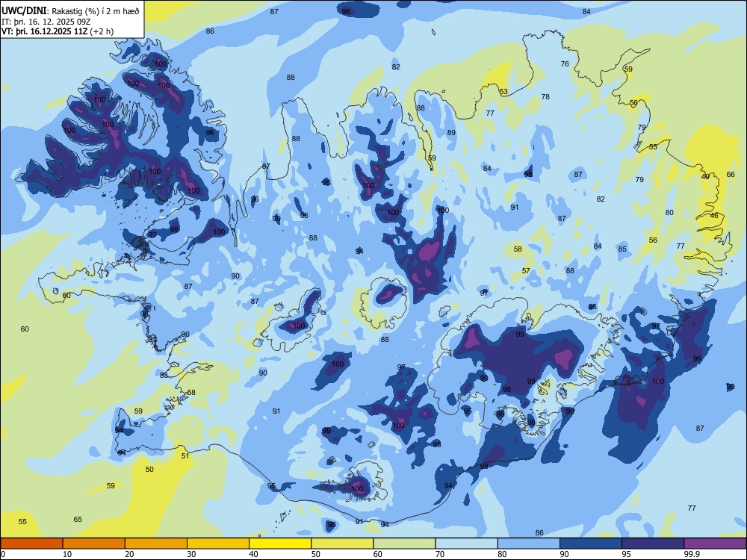
Task: Click the legend tick label '0'
Action: [3, 554]
